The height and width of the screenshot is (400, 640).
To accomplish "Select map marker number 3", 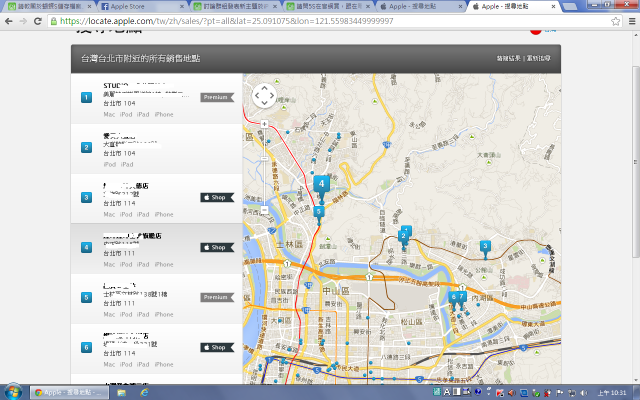I will 485,247.
